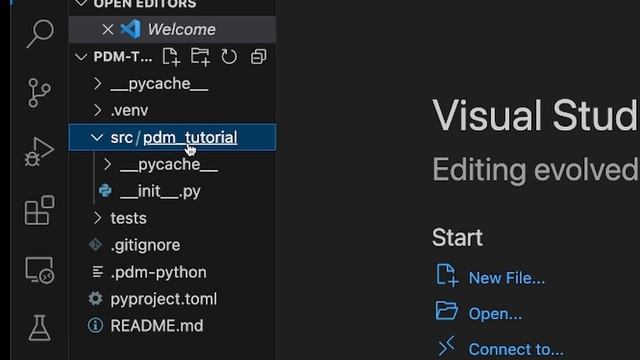
Task: Expand the .venv folder
Action: pyautogui.click(x=98, y=110)
